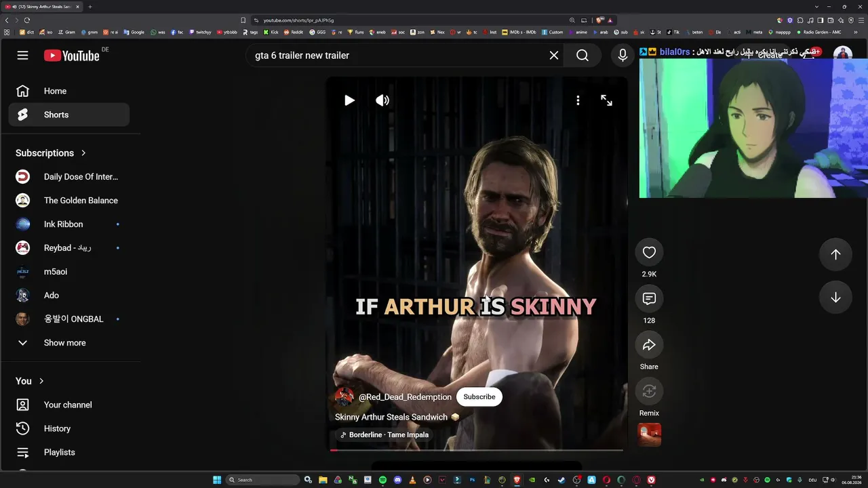Screen dimensions: 868x488
Task: Open the Kick bookmark
Action: pos(271,32)
